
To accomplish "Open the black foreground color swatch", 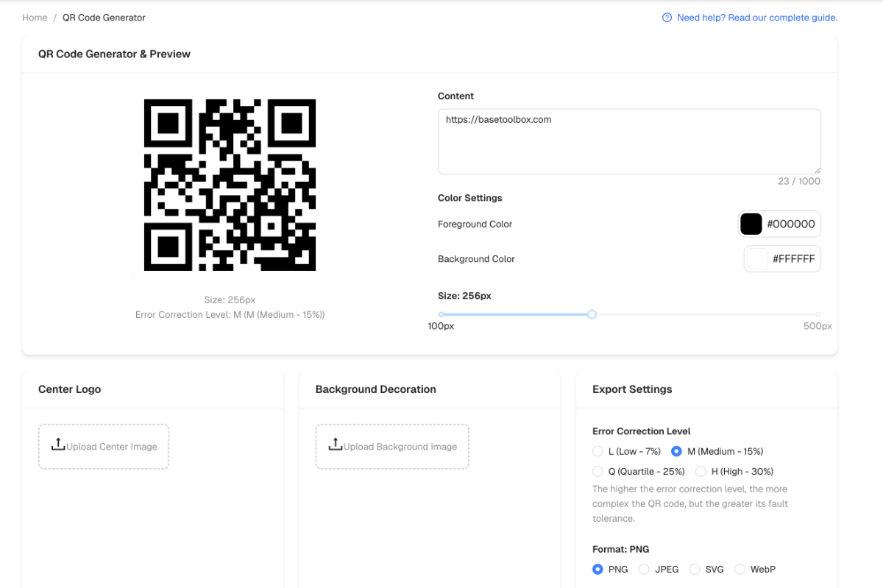I will click(x=751, y=224).
